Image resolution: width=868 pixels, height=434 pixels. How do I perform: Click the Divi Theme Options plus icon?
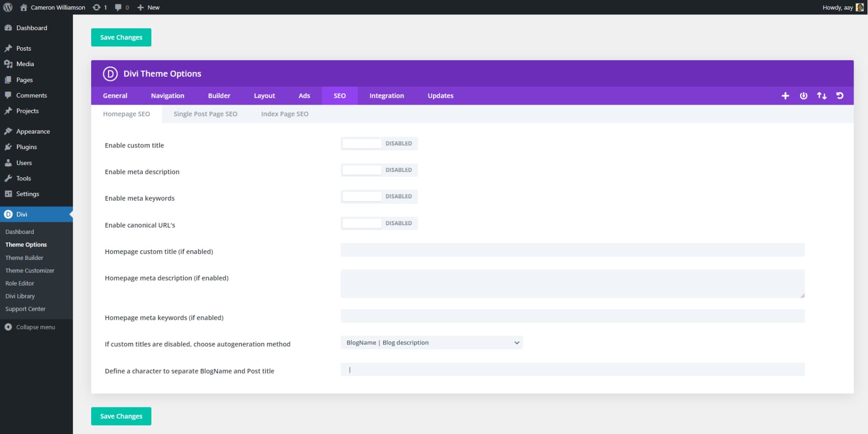[785, 95]
